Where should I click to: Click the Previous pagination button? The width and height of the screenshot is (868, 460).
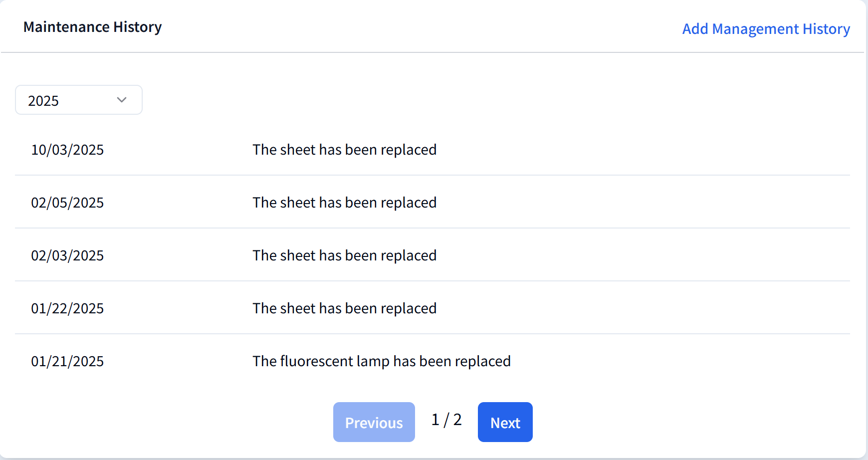click(374, 422)
